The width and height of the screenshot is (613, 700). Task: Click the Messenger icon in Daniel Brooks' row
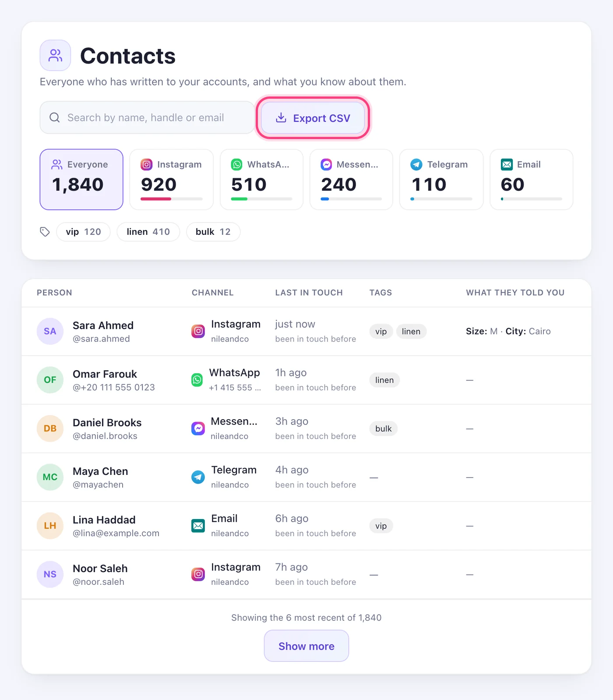coord(198,428)
